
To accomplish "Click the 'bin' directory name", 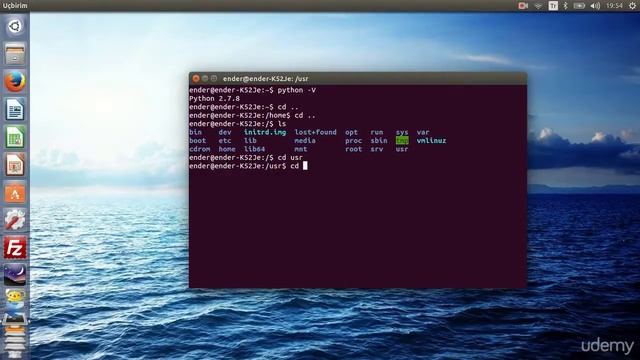I will (196, 132).
